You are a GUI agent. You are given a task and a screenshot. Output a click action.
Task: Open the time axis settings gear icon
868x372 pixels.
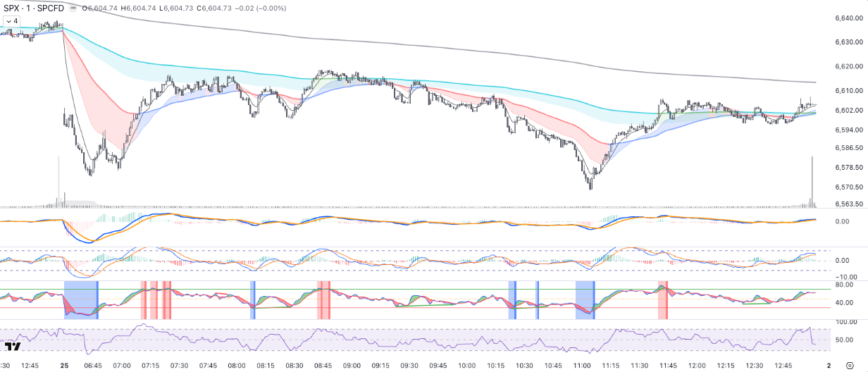click(x=848, y=366)
